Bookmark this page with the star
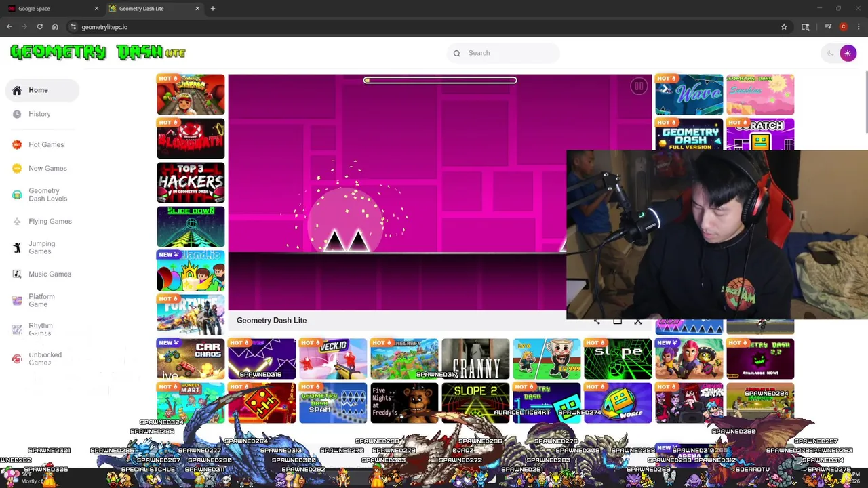The width and height of the screenshot is (868, 488). click(x=784, y=26)
